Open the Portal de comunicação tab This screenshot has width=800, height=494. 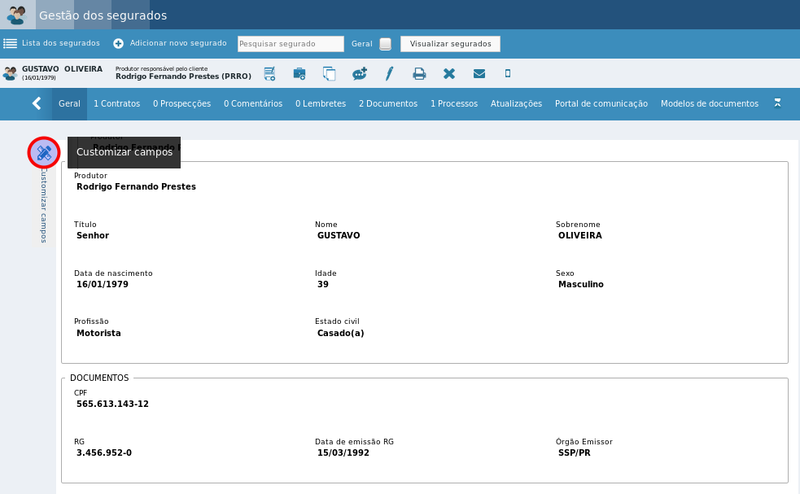601,104
